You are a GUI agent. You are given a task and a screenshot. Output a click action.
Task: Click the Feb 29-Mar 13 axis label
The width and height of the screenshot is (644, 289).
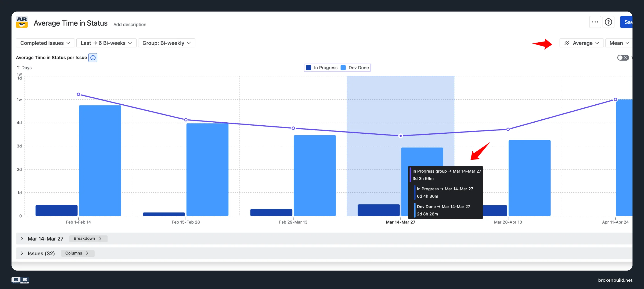click(x=293, y=222)
